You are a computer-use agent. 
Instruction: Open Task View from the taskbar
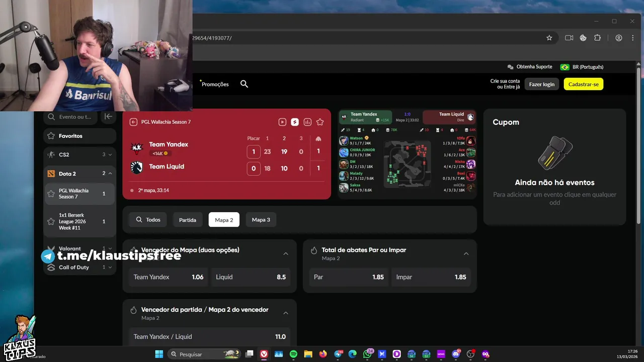(x=249, y=354)
